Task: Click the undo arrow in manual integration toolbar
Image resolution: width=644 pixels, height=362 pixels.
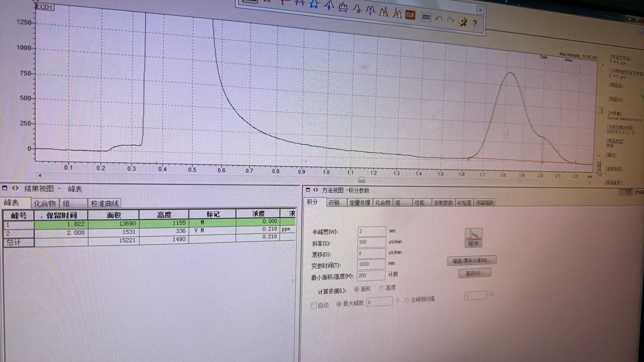Action: point(439,19)
